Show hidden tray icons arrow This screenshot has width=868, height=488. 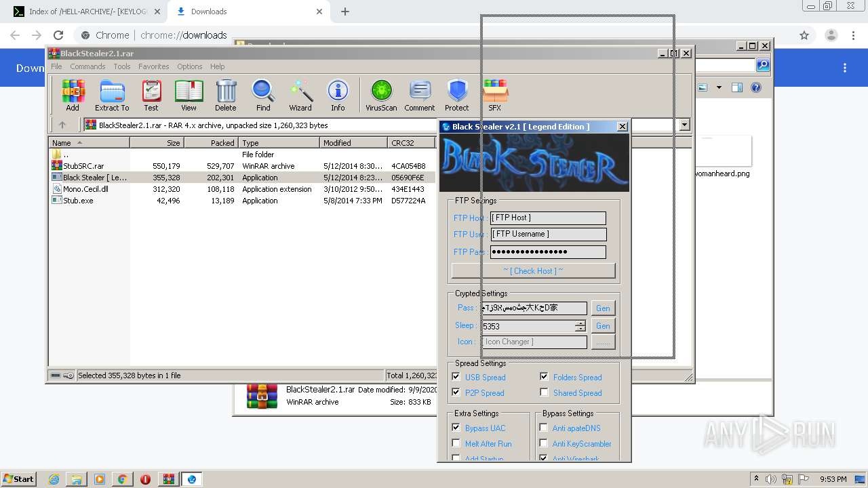757,479
